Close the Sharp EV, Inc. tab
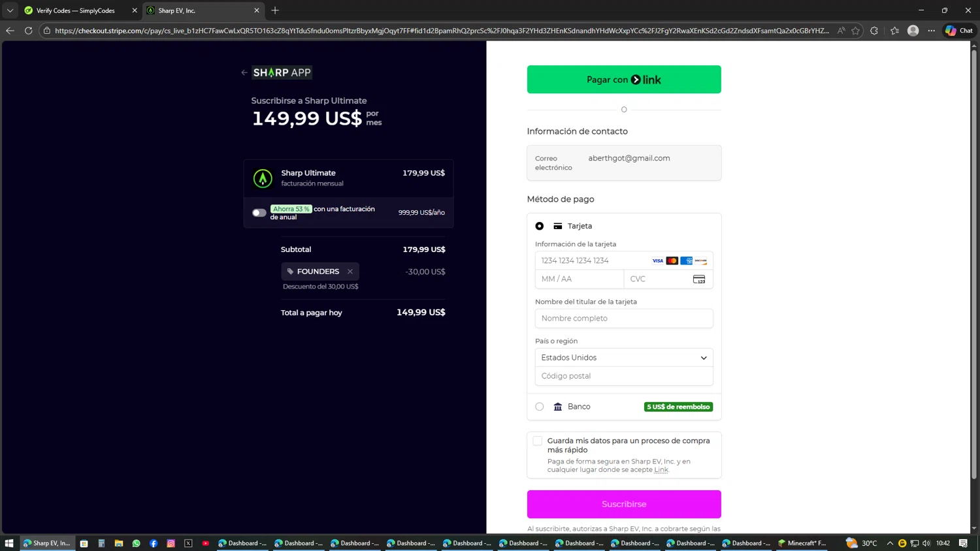The height and width of the screenshot is (551, 980). pos(257,10)
